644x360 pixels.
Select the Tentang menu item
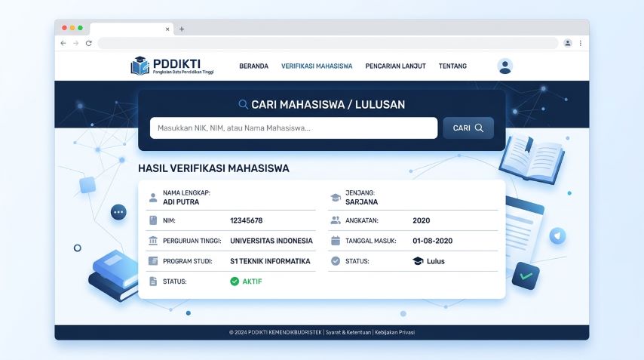point(452,66)
